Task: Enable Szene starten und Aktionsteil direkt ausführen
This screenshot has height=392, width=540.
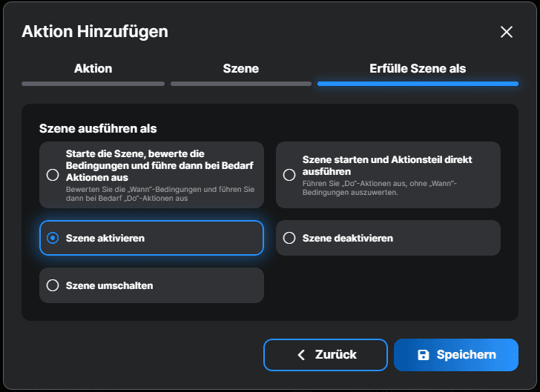Action: click(x=289, y=175)
